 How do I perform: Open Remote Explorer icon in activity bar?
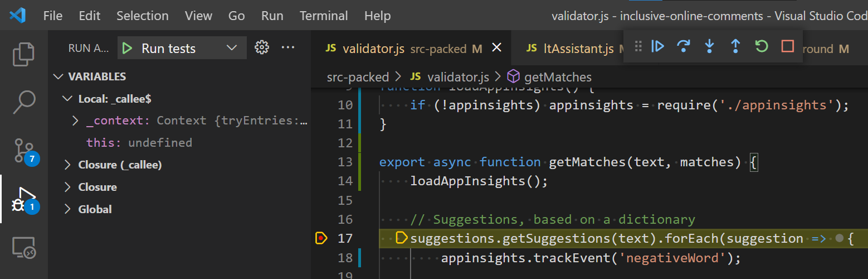click(24, 248)
